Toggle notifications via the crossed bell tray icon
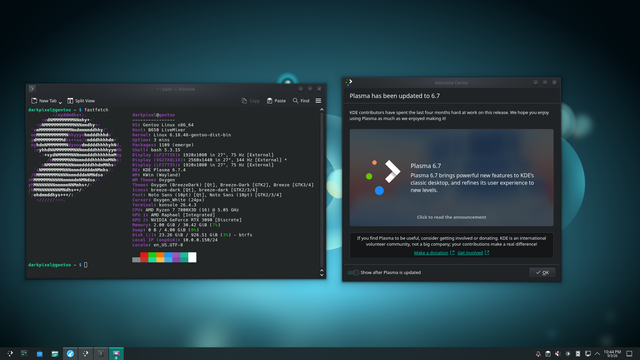 tap(538, 354)
